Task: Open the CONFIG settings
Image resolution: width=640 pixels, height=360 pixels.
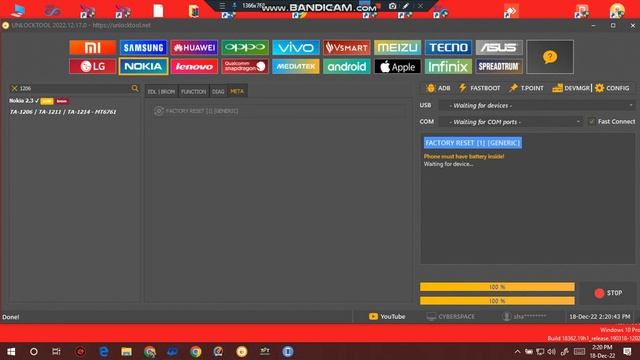Action: tap(612, 88)
